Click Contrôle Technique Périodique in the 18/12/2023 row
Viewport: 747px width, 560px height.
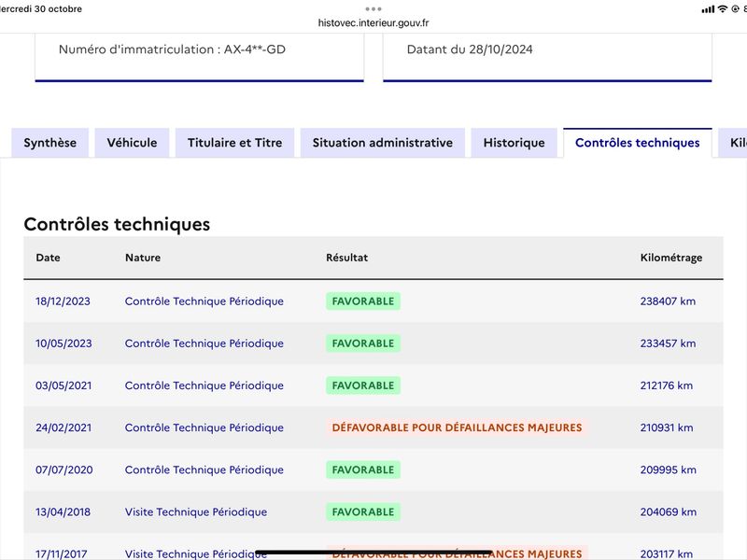click(x=204, y=301)
